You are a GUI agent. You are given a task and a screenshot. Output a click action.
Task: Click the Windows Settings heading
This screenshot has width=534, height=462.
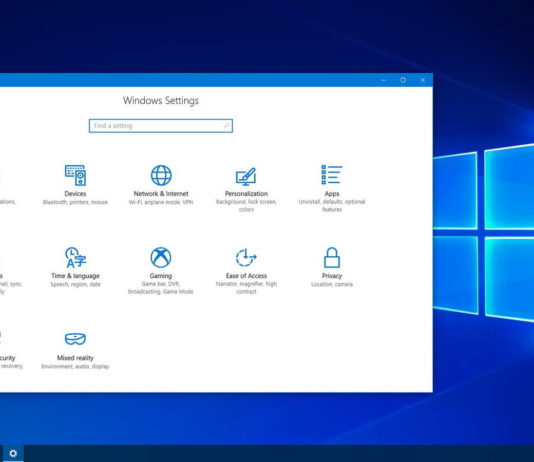click(161, 100)
